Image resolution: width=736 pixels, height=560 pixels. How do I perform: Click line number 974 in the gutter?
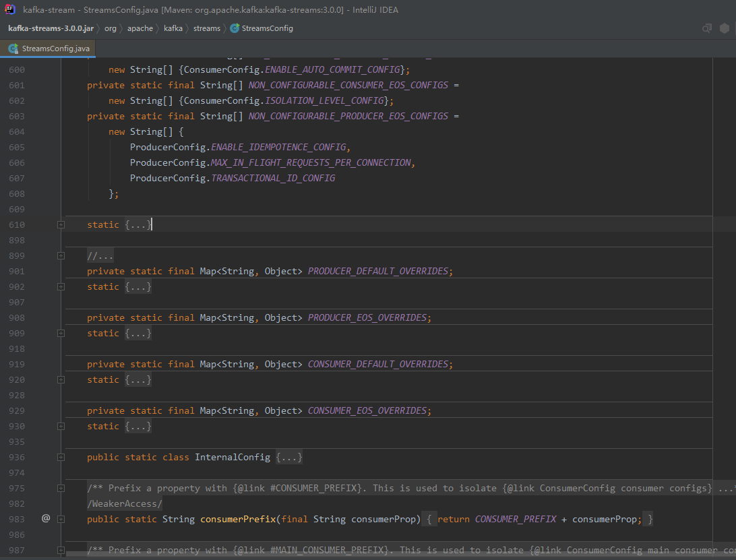(17, 472)
